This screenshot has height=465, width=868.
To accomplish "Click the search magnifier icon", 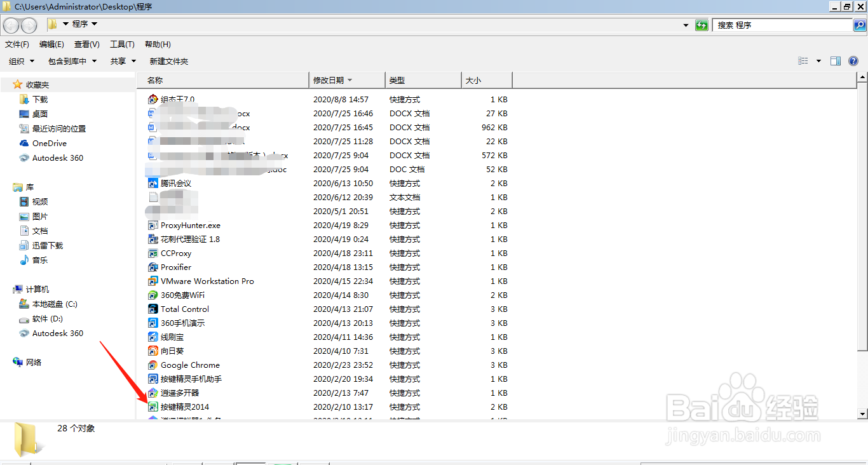I will pos(859,25).
